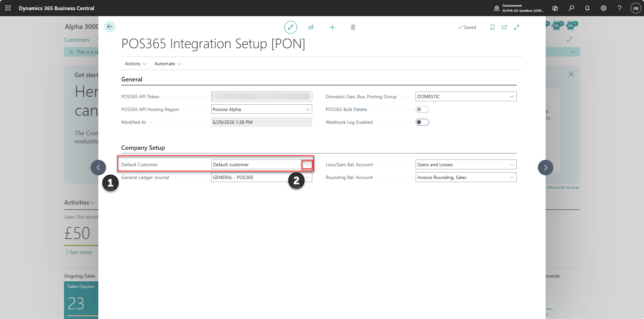Open the settings gear
This screenshot has width=644, height=319.
pos(604,8)
